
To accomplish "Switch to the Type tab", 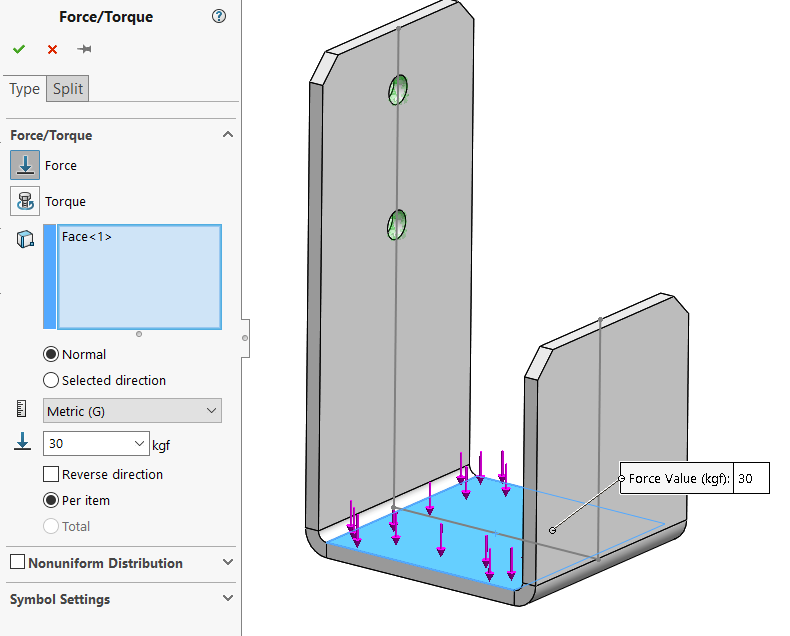I will (x=24, y=89).
